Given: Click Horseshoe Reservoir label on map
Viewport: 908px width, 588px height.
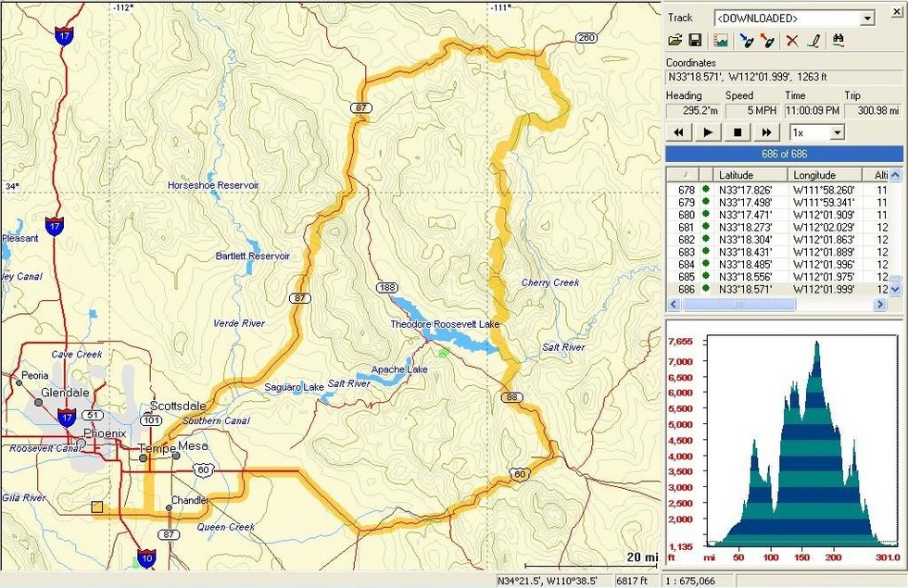Looking at the screenshot, I should coord(213,185).
